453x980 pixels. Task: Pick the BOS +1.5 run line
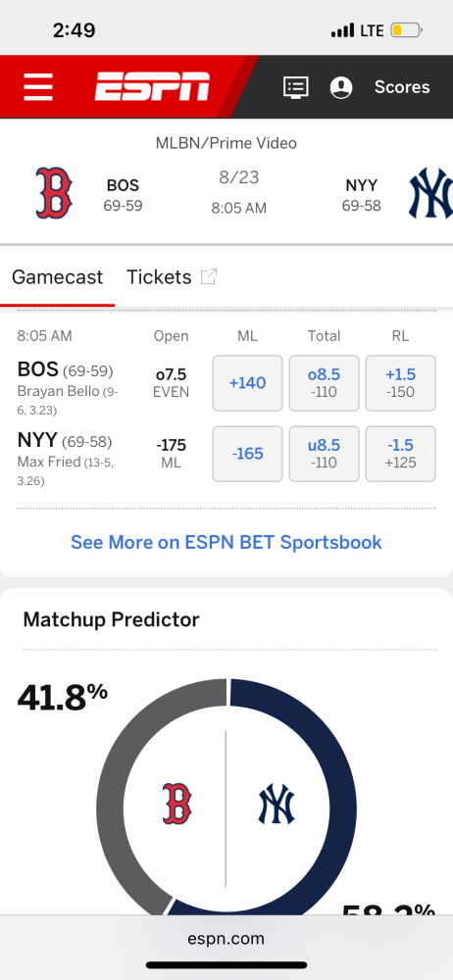pos(400,383)
